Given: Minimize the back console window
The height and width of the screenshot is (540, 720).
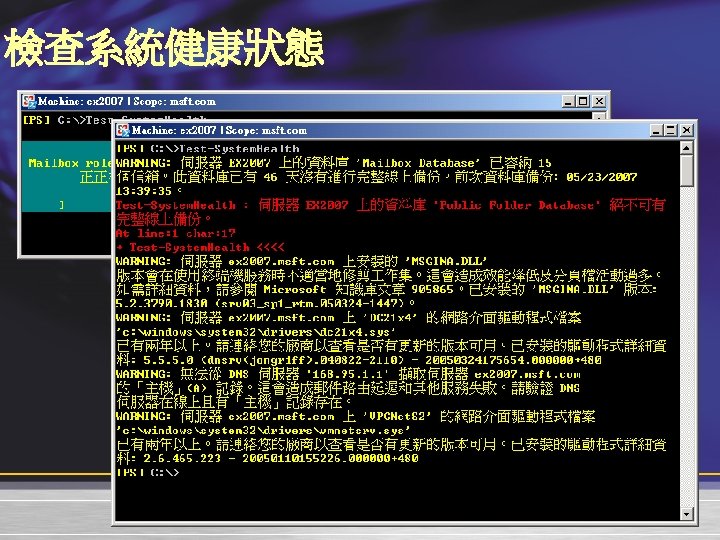Looking at the screenshot, I should 568,101.
